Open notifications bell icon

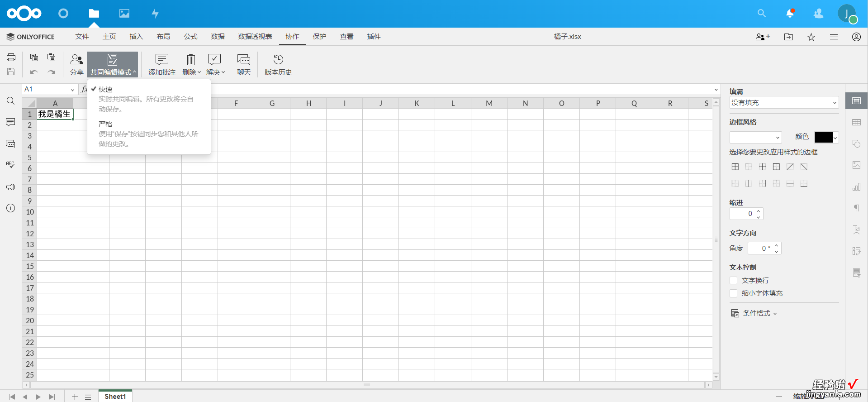tap(790, 14)
